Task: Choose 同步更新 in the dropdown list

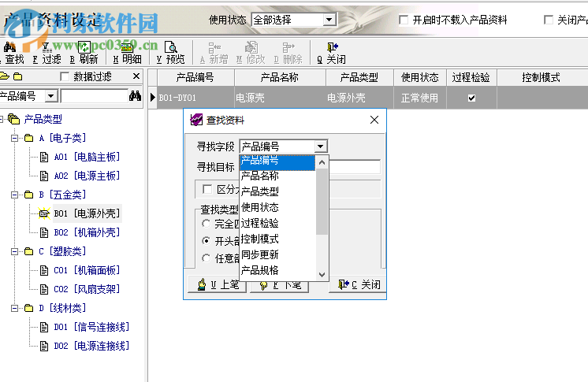Action: coord(277,254)
